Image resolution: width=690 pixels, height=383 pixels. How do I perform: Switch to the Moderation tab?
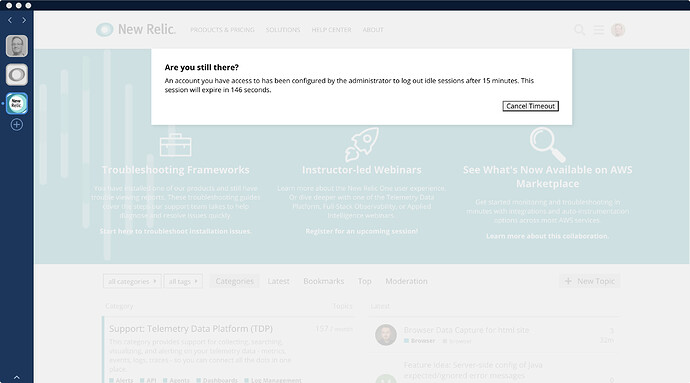(x=406, y=281)
